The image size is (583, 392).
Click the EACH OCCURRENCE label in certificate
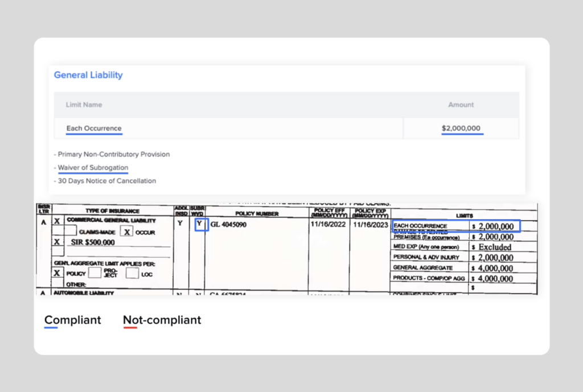[x=420, y=226]
